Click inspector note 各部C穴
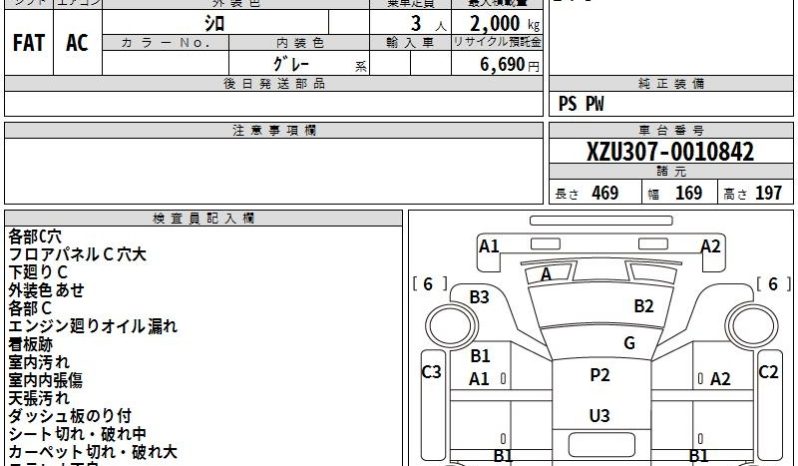The image size is (798, 466). pos(35,237)
